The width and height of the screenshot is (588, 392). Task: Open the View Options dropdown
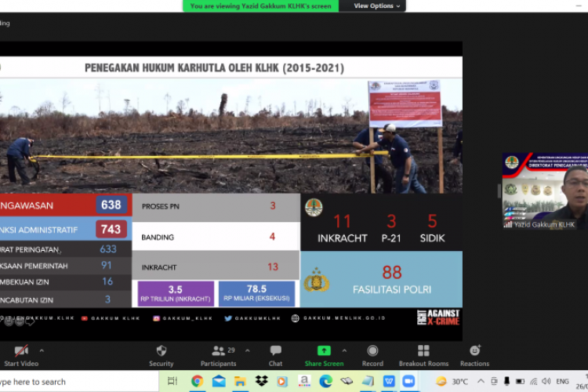point(377,5)
